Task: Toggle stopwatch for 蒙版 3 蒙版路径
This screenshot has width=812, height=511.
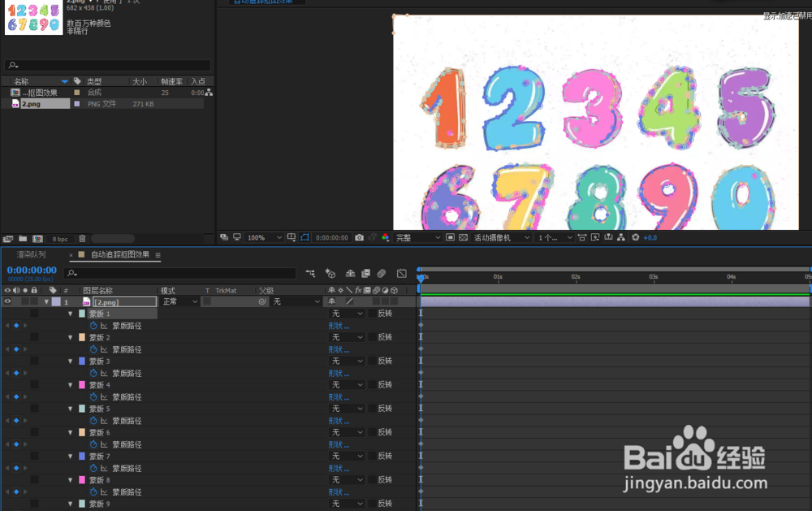Action: [x=93, y=373]
